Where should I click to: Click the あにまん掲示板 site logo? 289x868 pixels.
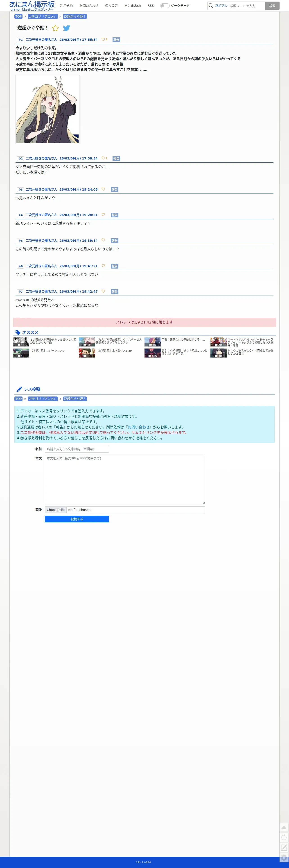point(32,6)
